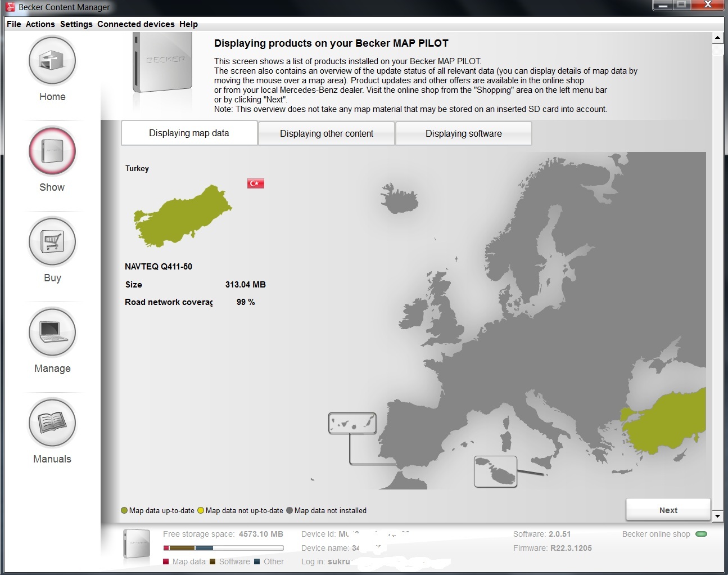Click the Becker online shop label
Viewport: 728px width, 575px height.
click(x=656, y=534)
